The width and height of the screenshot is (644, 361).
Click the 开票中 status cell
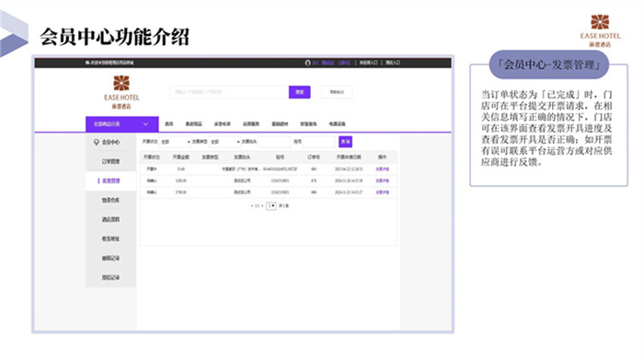[x=152, y=169]
